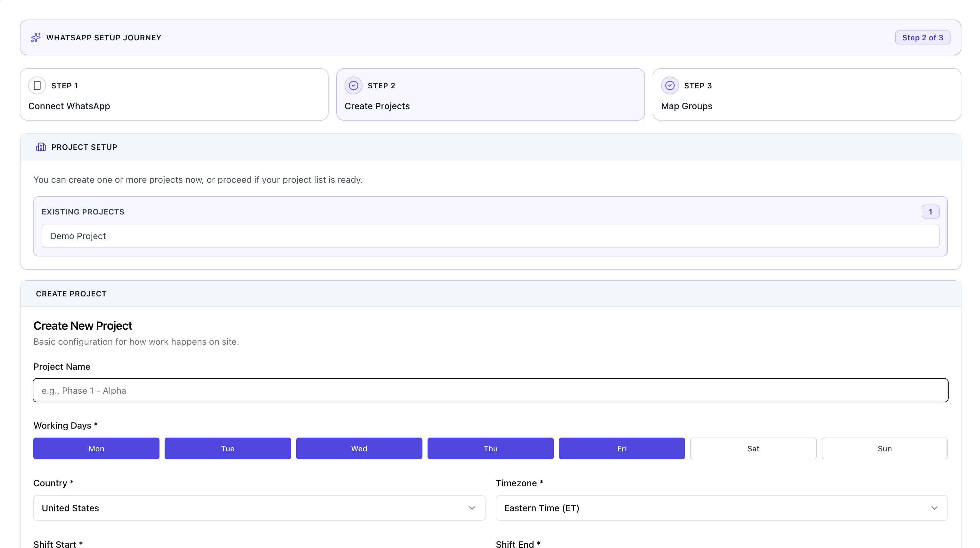The height and width of the screenshot is (548, 980).
Task: Go to the Step 3 Map Groups card
Action: 807,94
